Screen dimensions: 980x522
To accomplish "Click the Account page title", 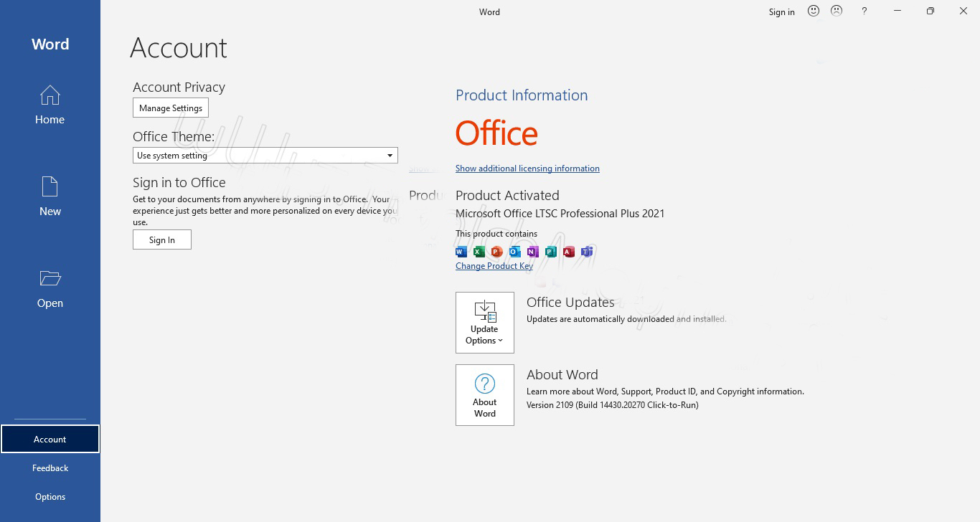I will pos(179,48).
